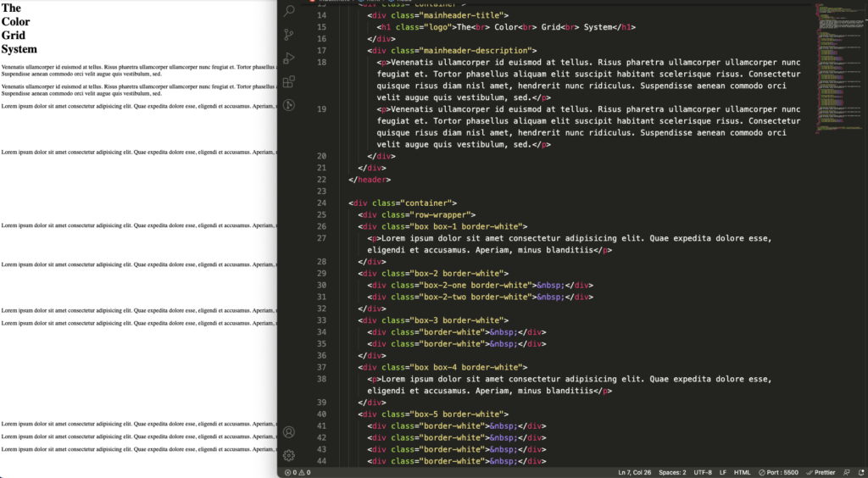The height and width of the screenshot is (478, 868).
Task: Change end of line sequence LF
Action: 723,472
